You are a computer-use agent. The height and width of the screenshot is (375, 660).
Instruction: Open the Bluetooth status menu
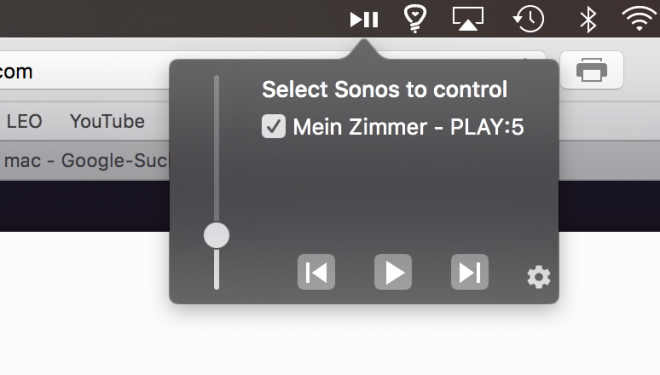(x=588, y=19)
